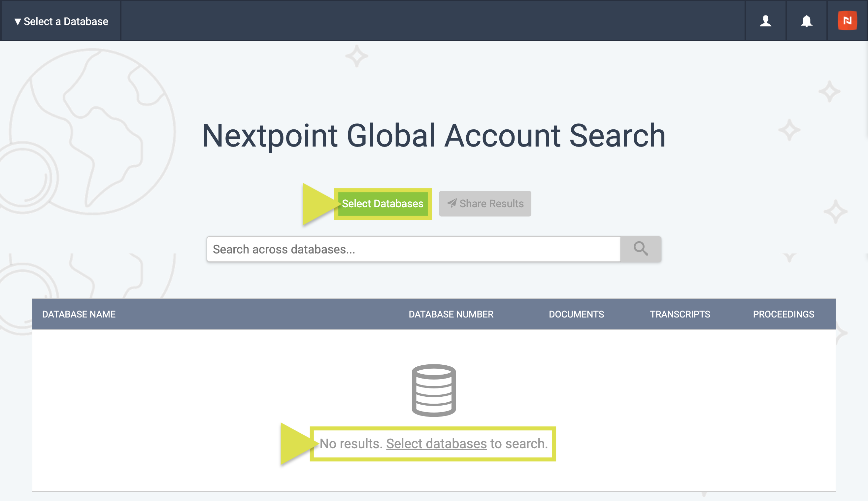Open the Select a Database dropdown

point(61,21)
